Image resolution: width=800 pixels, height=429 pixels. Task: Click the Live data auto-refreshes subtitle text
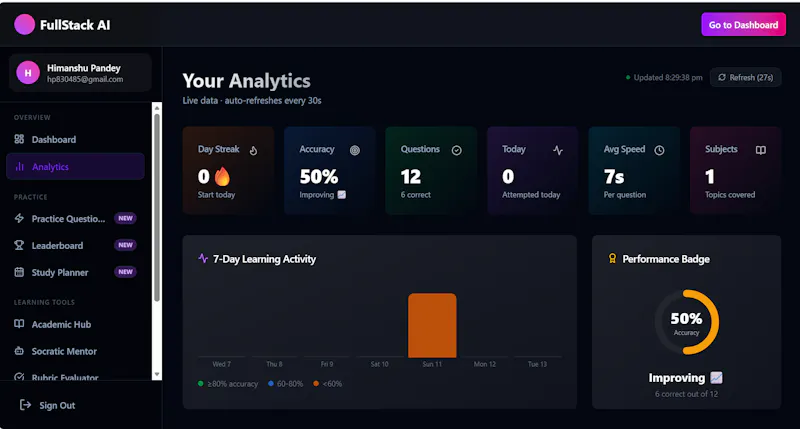coord(252,100)
